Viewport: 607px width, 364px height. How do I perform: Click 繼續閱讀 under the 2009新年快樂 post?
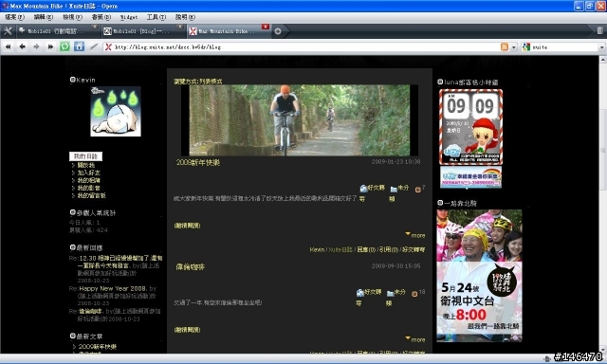pos(188,226)
